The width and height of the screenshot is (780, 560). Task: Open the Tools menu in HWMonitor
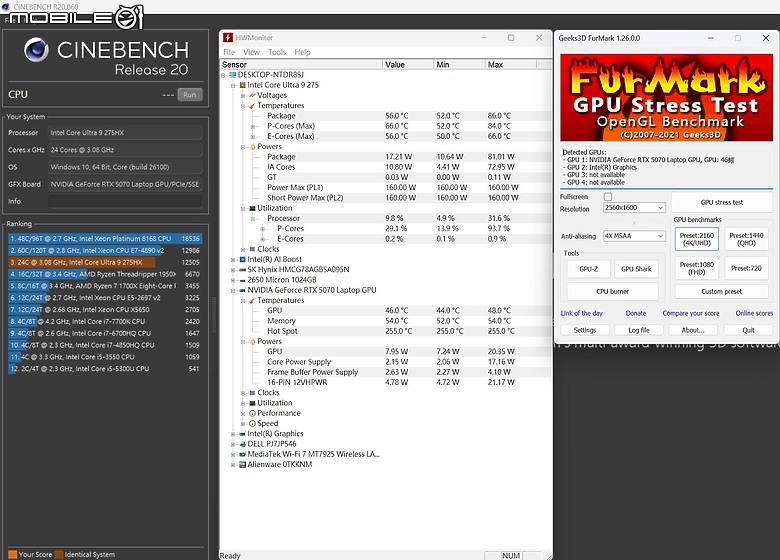coord(277,52)
